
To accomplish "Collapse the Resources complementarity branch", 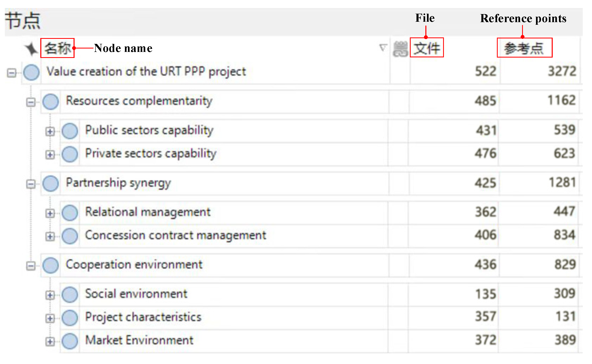I will click(31, 102).
